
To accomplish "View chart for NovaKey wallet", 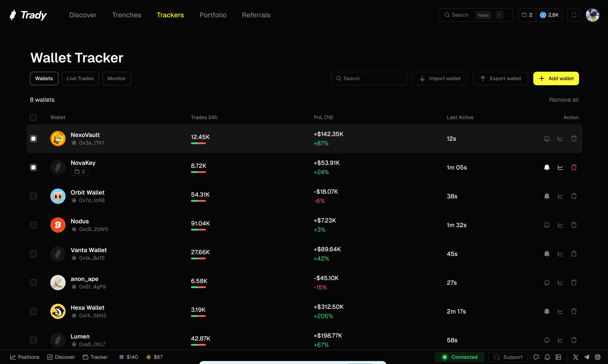I will tap(560, 167).
